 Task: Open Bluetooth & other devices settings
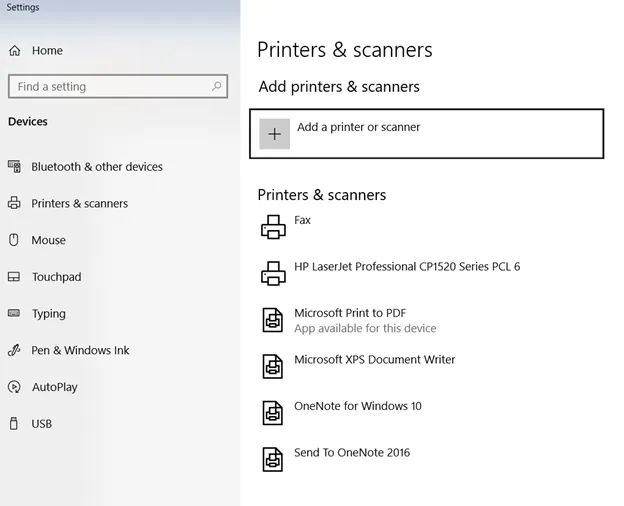[x=97, y=166]
